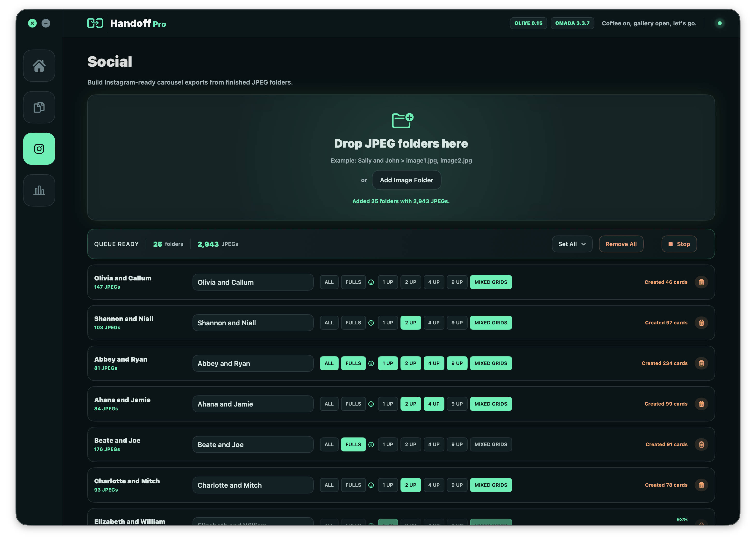The height and width of the screenshot is (543, 756).
Task: Open the bar chart statistics section
Action: [x=39, y=190]
